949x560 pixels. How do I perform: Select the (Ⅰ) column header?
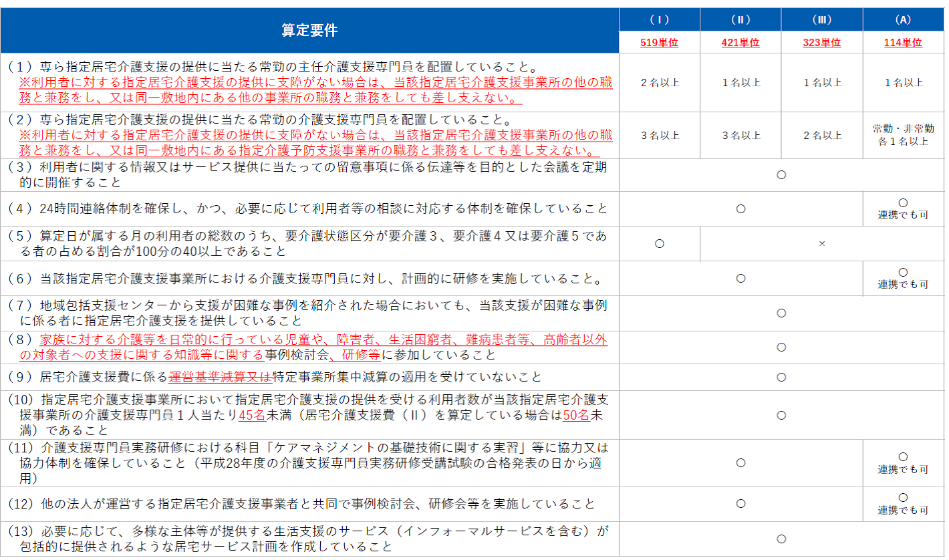coord(659,19)
